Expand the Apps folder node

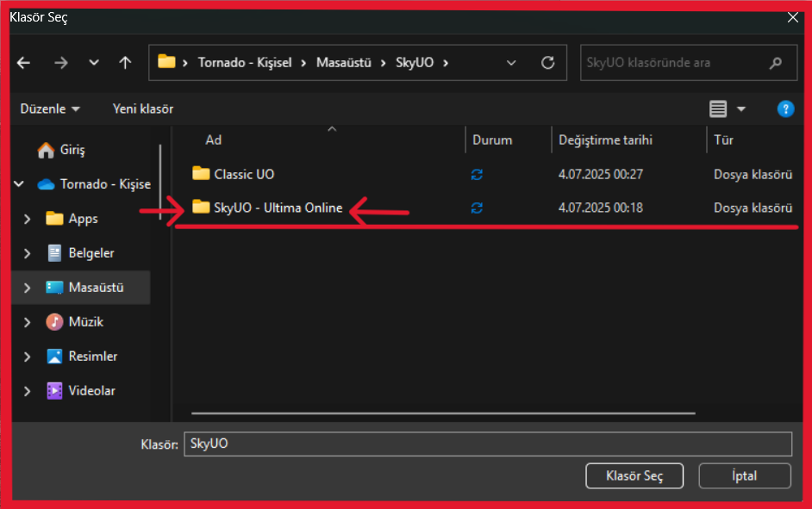coord(28,219)
